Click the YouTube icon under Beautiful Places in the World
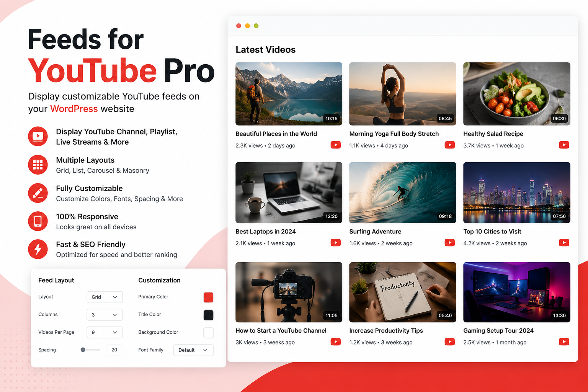Viewport: 588px width, 392px height. (336, 145)
